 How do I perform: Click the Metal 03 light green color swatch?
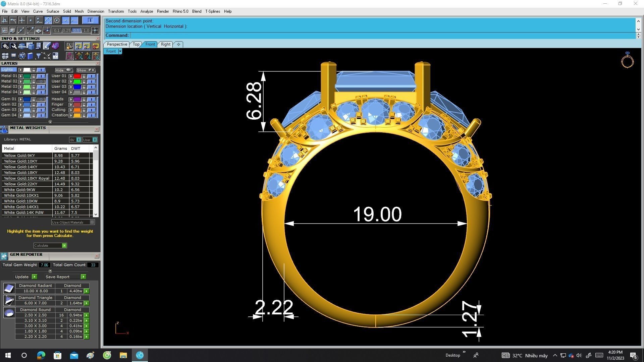click(x=27, y=87)
